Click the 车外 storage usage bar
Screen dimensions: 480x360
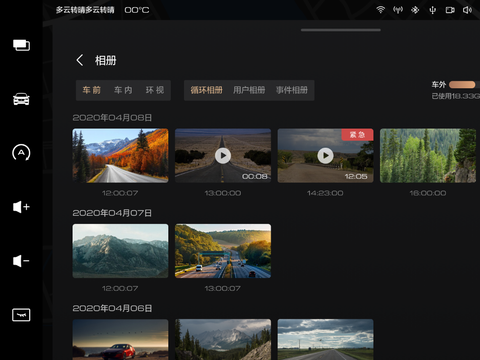tap(463, 85)
